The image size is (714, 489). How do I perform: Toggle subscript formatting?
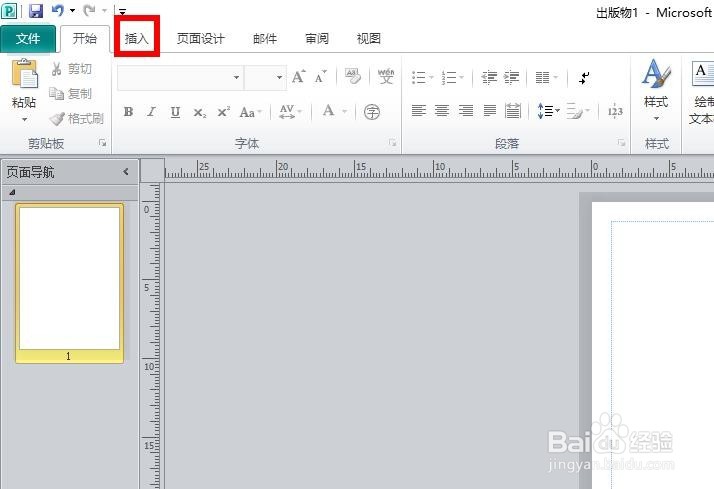coord(199,112)
